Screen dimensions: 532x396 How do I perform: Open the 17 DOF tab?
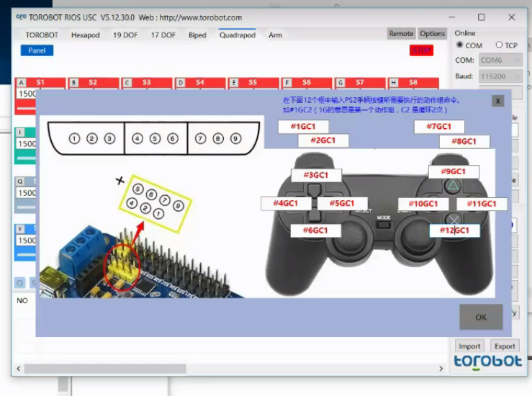[163, 35]
